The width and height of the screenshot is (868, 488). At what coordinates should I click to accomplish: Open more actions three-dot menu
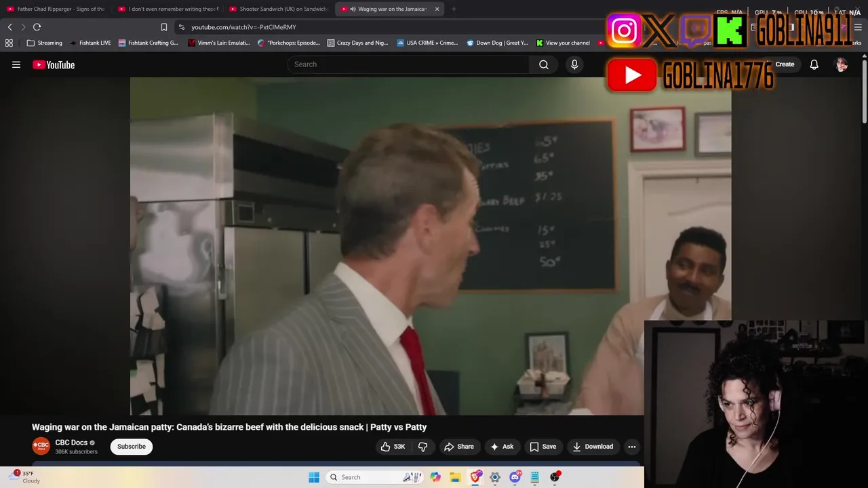point(631,447)
